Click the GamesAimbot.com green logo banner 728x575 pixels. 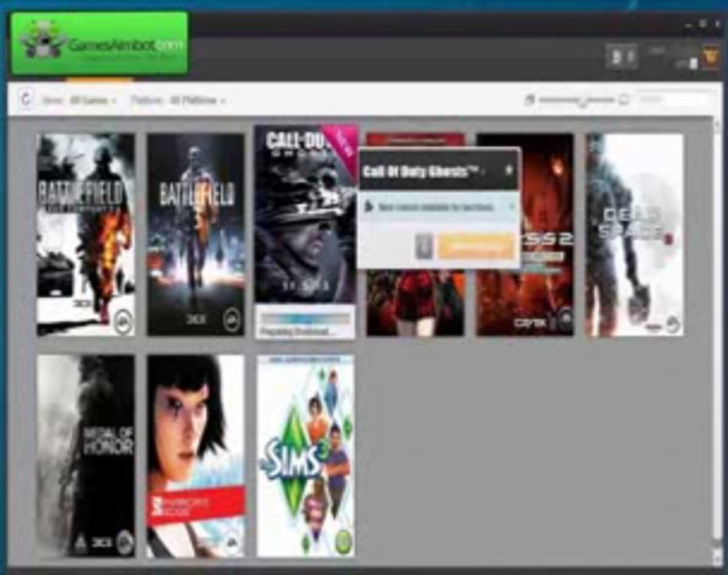pos(99,43)
